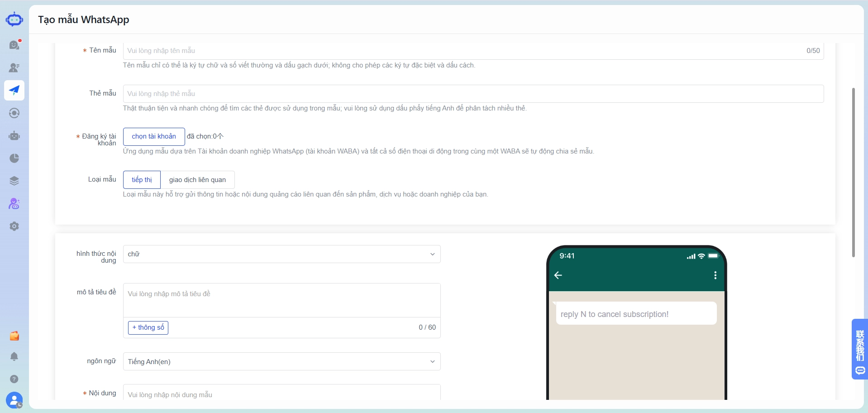868x413 pixels.
Task: Click the '+ thông số' parameter button
Action: (148, 327)
